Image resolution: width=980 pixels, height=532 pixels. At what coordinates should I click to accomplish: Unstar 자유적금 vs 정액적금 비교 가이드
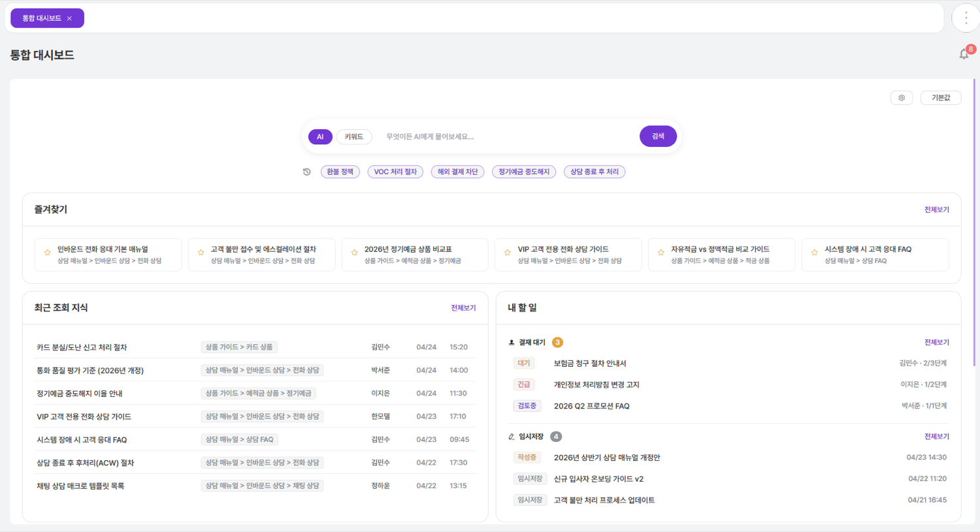click(661, 252)
